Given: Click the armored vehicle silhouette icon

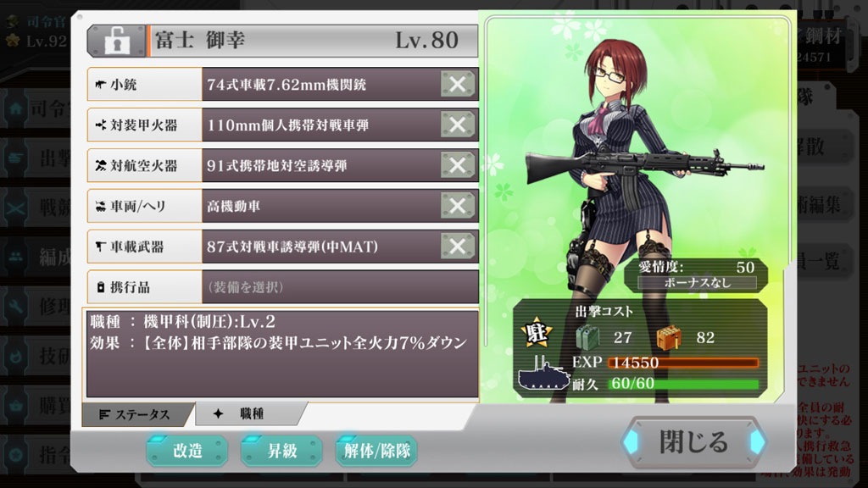Looking at the screenshot, I should (x=543, y=374).
